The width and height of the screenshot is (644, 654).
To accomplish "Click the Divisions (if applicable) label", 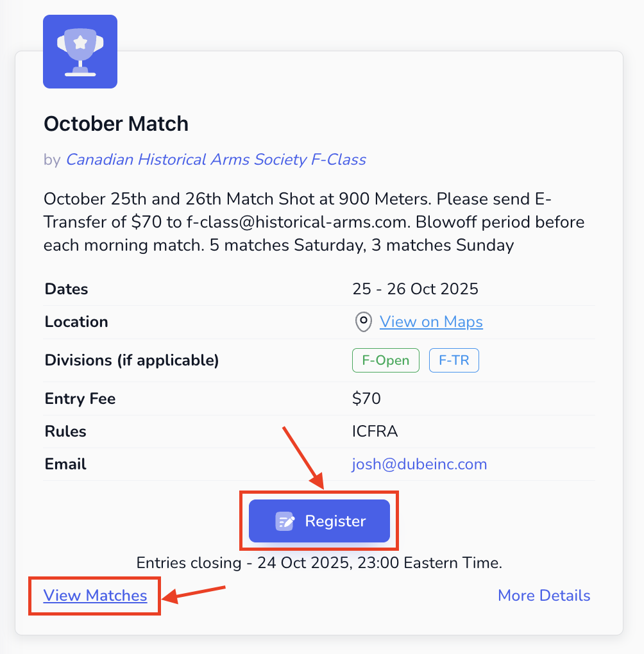I will tap(131, 360).
